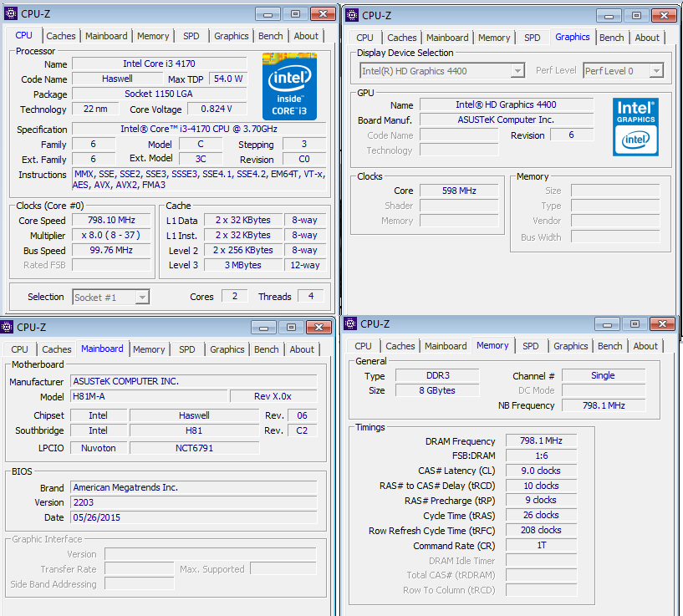Image resolution: width=683 pixels, height=616 pixels.
Task: Click the Code Name value Haswell in the CPU window
Action: (x=117, y=79)
